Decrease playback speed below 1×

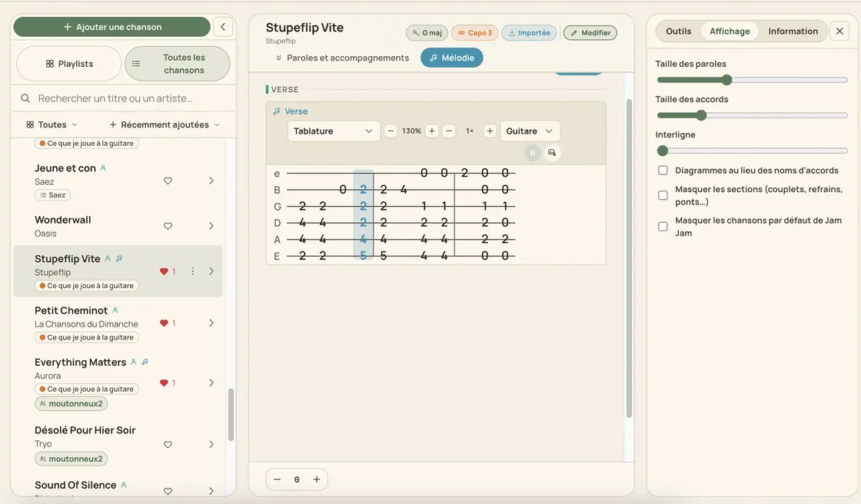449,131
